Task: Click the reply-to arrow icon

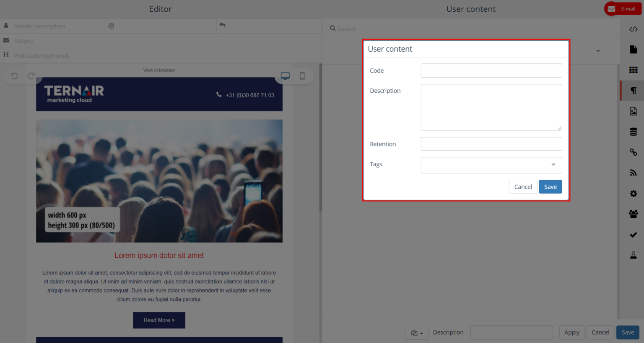Action: pyautogui.click(x=222, y=25)
